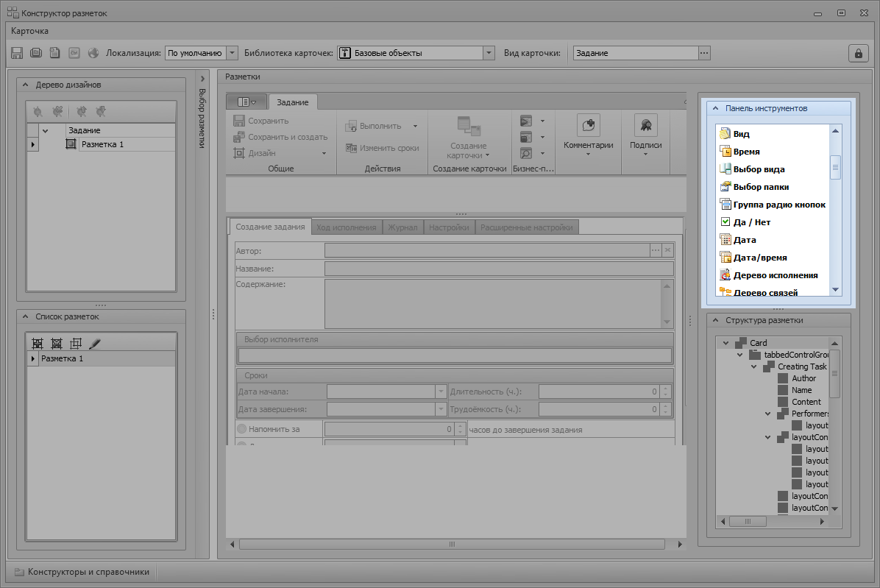Choose the Дата/время tool
The width and height of the screenshot is (880, 588).
pyautogui.click(x=759, y=258)
